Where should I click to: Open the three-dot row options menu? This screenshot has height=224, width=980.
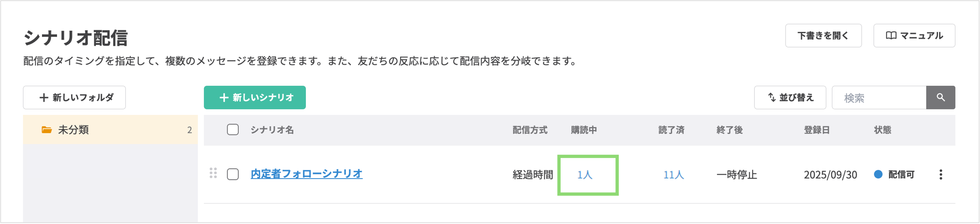pyautogui.click(x=940, y=174)
